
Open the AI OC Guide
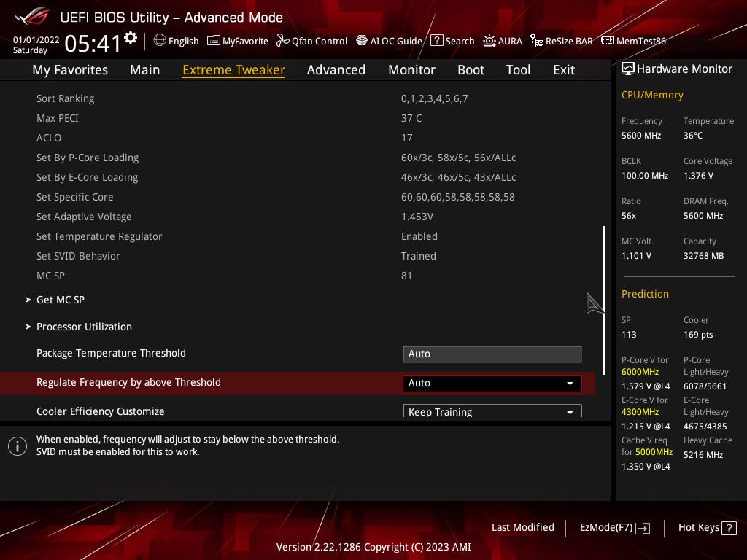(x=396, y=41)
